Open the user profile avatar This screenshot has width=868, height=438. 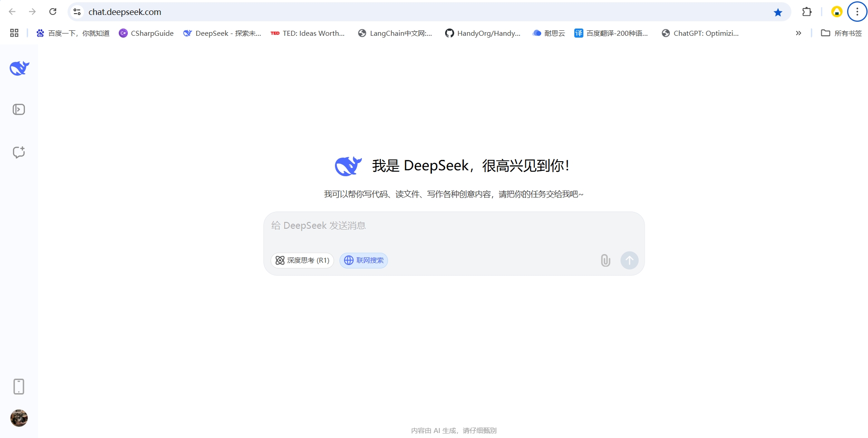tap(19, 418)
